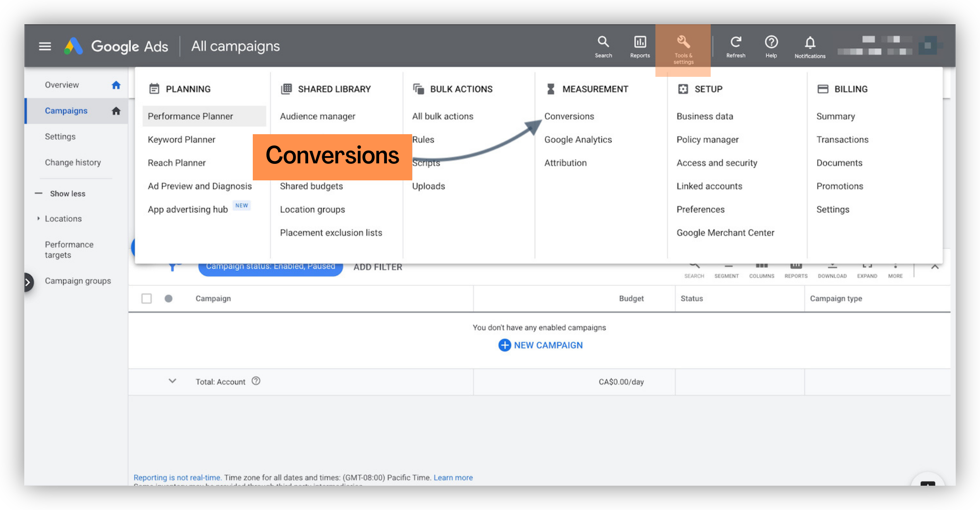Open the Columns table tool
The width and height of the screenshot is (980, 510).
coord(761,270)
